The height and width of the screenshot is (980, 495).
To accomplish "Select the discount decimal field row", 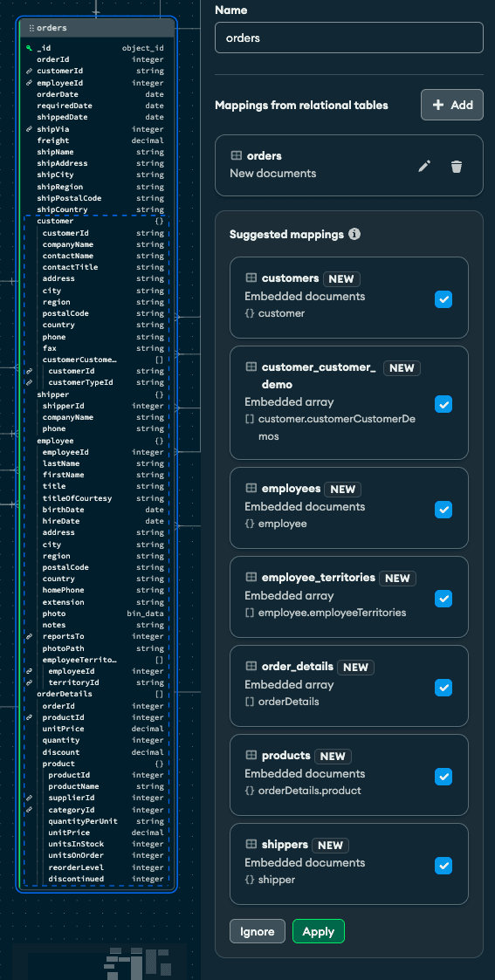I will (97, 752).
